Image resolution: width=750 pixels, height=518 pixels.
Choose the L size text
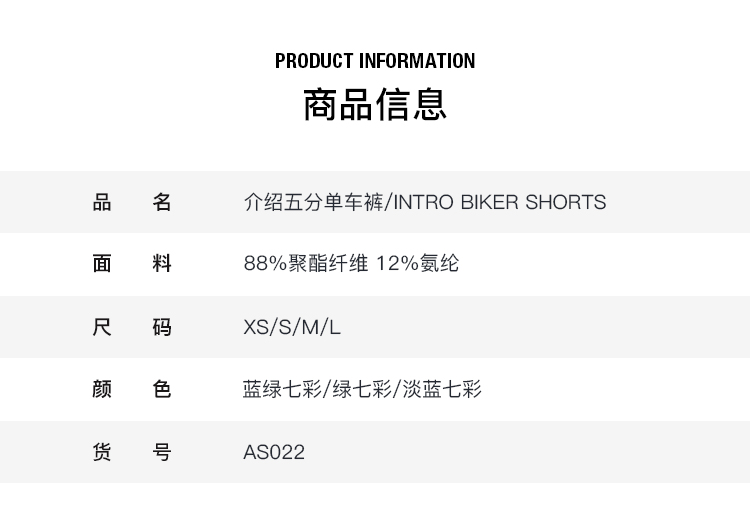point(335,327)
